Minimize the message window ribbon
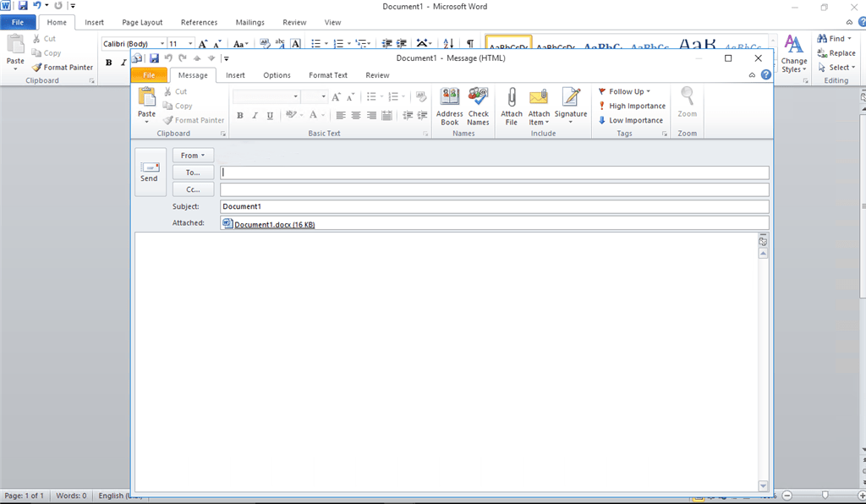Screen dimensions: 866x504 tap(752, 75)
